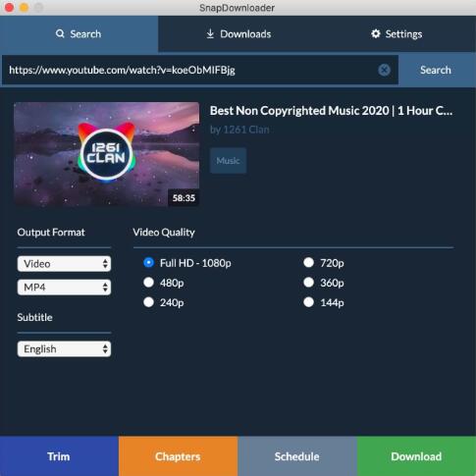The width and height of the screenshot is (476, 476).
Task: Select 720p video quality
Action: pyautogui.click(x=308, y=263)
